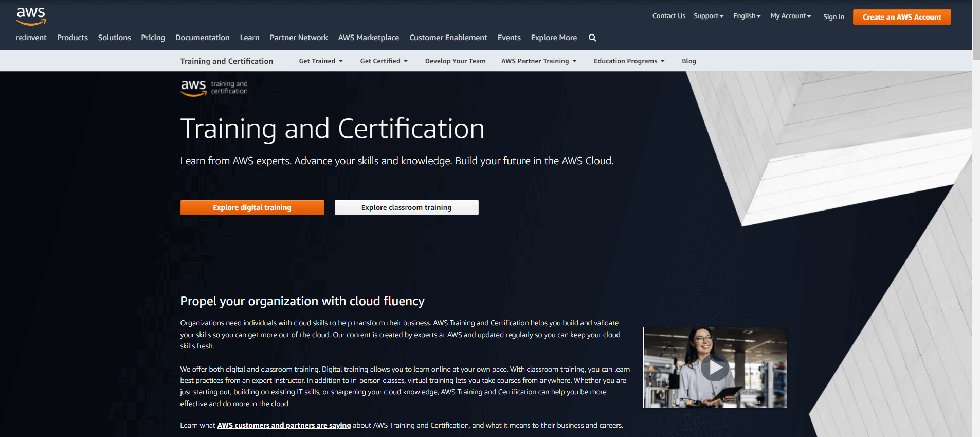
Task: Open Explore More menu
Action: pyautogui.click(x=554, y=38)
